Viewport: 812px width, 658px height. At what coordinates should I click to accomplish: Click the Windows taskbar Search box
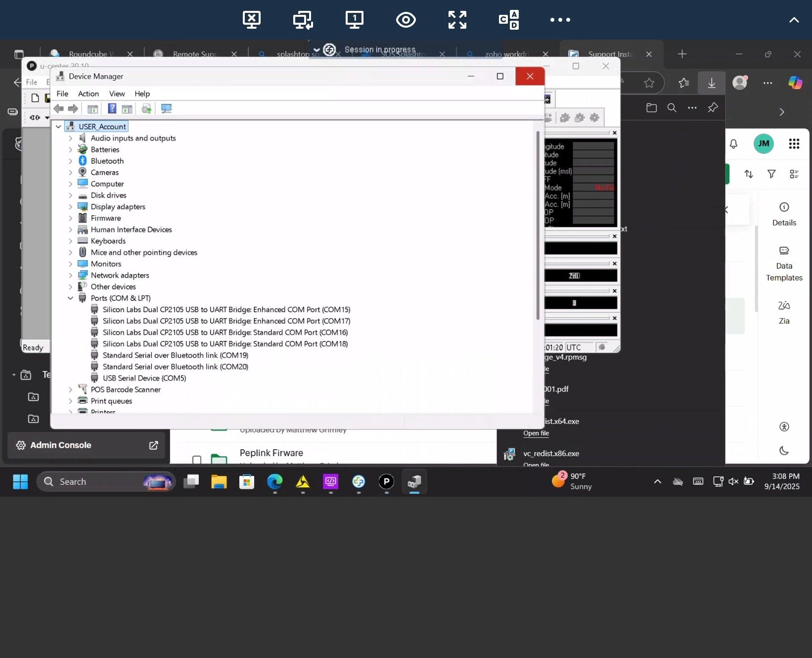[106, 482]
